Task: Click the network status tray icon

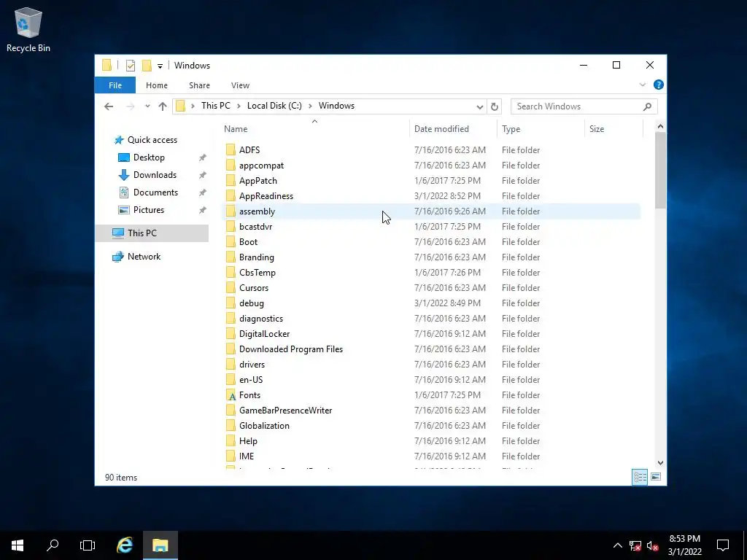Action: click(x=635, y=546)
